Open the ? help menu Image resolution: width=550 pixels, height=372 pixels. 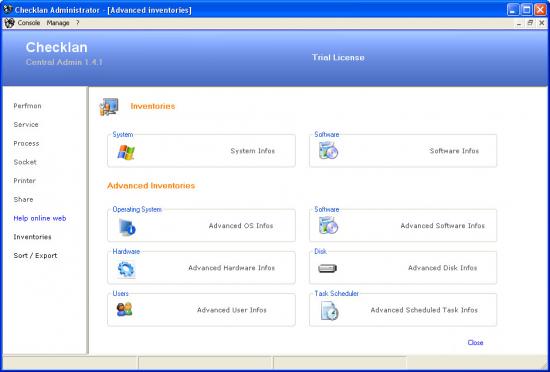tap(78, 23)
